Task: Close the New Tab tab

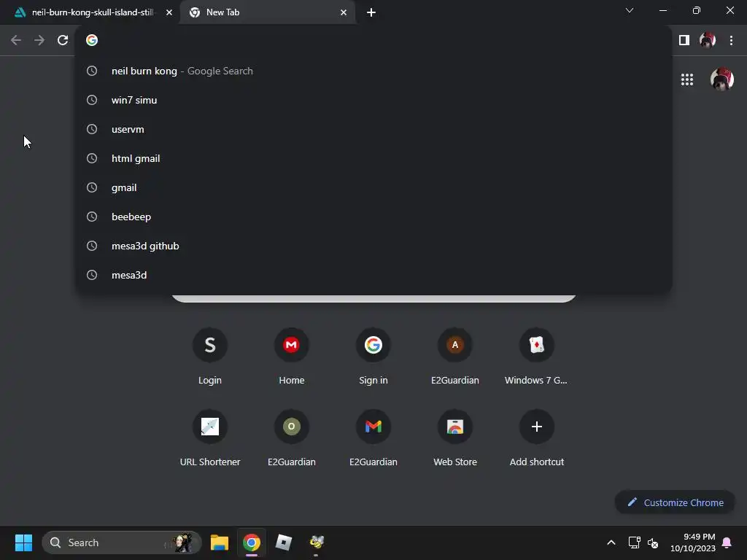Action: pos(344,12)
